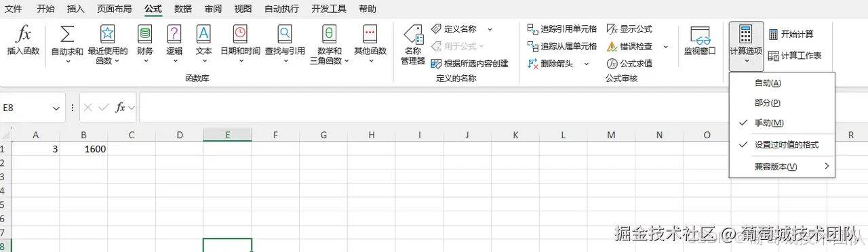868x252 pixels.
Task: Open the 逻辑 functions icon
Action: click(174, 34)
